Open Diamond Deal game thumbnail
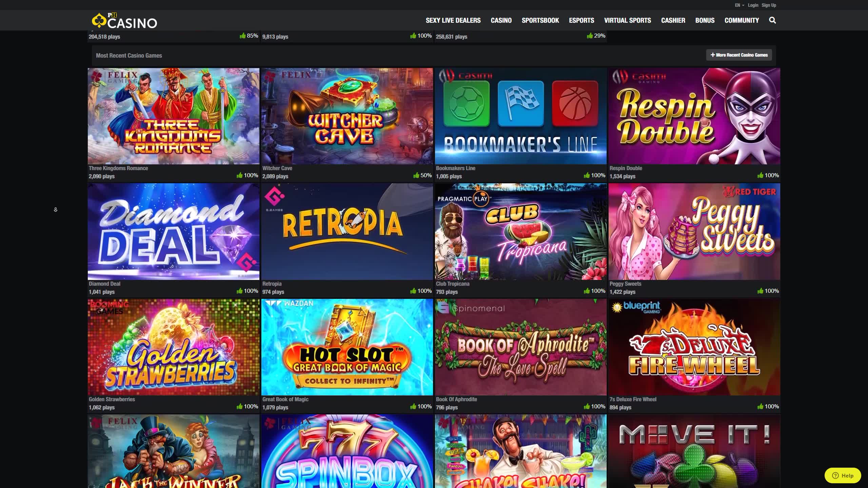 (x=174, y=232)
